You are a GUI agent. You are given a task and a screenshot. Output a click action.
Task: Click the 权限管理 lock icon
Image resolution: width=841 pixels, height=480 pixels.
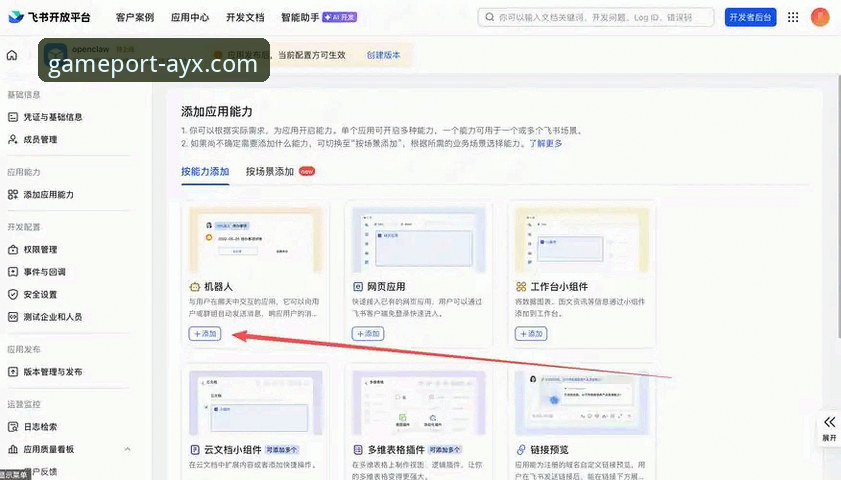click(13, 249)
